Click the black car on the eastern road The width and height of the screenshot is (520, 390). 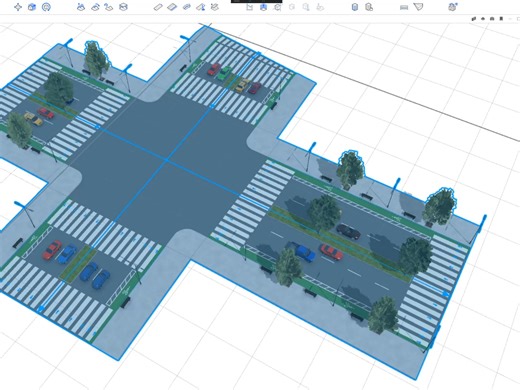coord(348,231)
